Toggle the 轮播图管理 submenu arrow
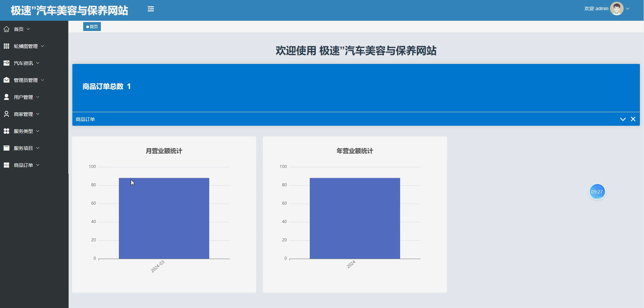This screenshot has height=308, width=644. (x=42, y=46)
